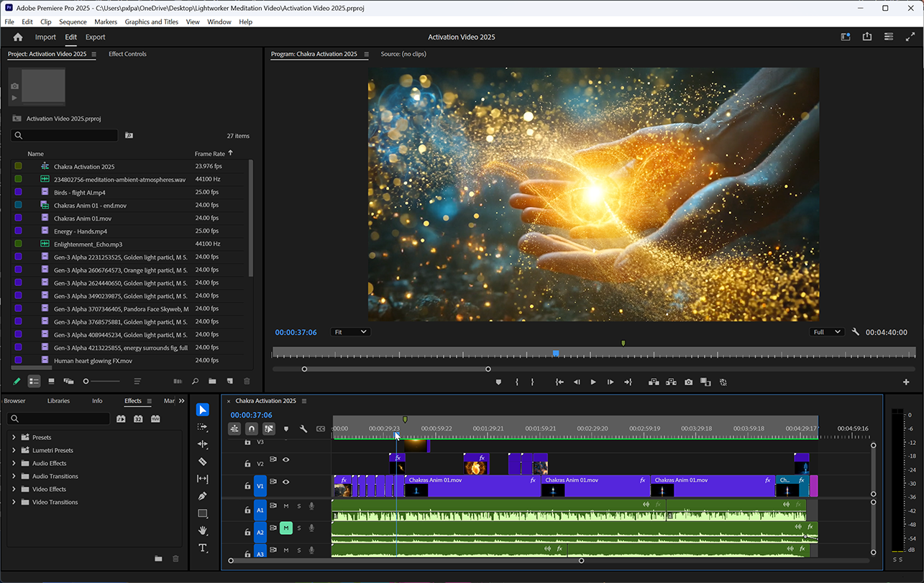
Task: Select the Razor tool
Action: click(203, 462)
